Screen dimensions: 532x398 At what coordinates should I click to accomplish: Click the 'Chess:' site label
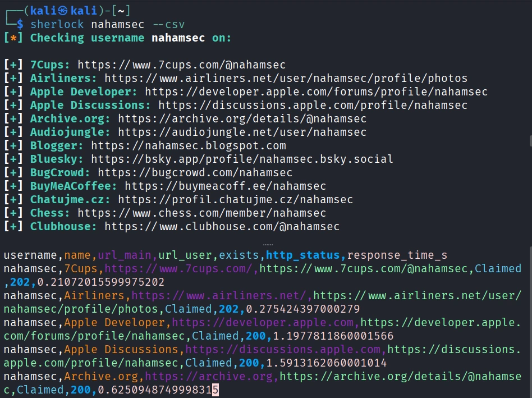click(x=50, y=213)
